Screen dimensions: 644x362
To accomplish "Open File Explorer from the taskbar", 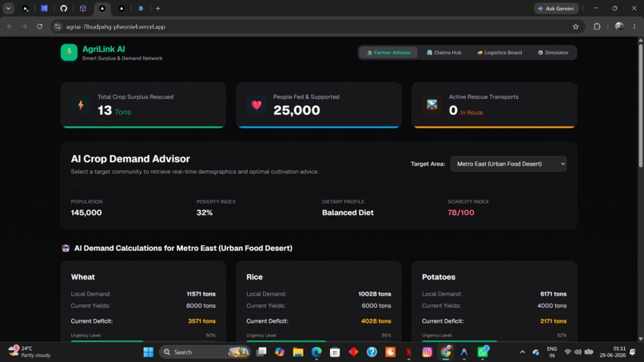I will [298, 352].
